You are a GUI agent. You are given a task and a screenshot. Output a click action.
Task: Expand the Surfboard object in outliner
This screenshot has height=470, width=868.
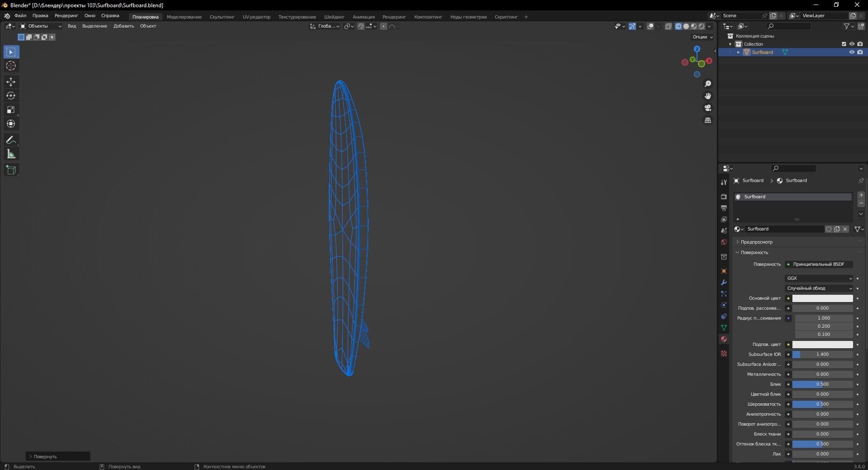click(x=738, y=52)
